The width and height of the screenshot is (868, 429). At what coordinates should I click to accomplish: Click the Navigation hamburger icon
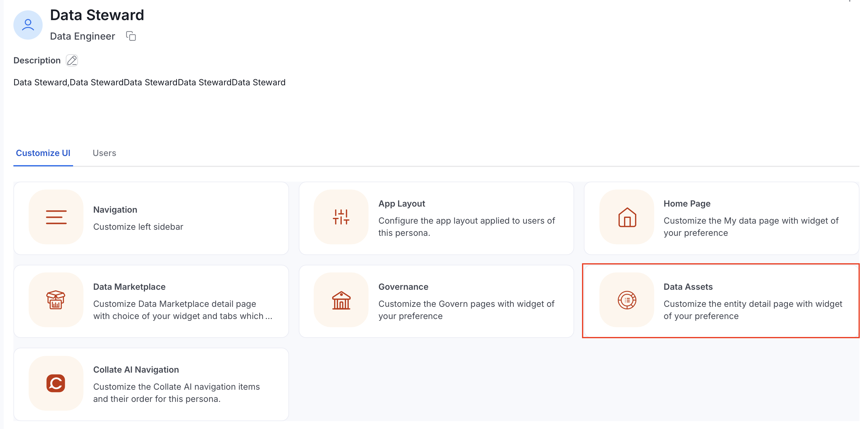click(56, 217)
